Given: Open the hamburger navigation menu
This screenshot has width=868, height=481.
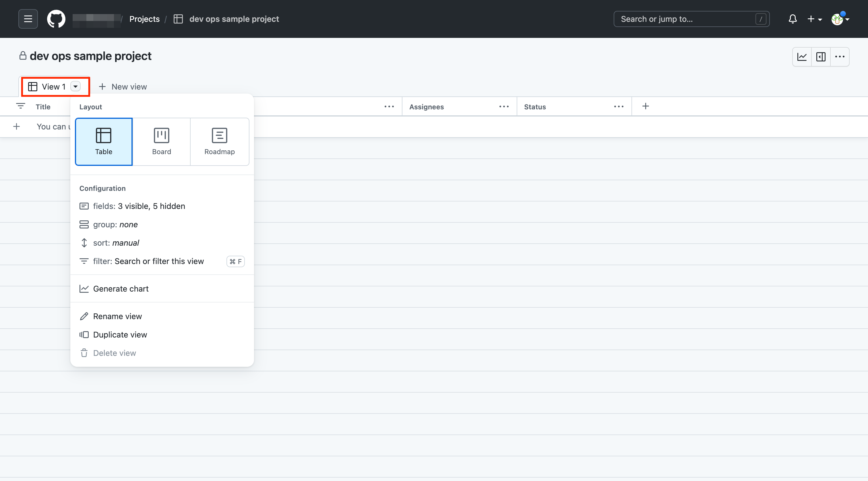Looking at the screenshot, I should point(28,19).
